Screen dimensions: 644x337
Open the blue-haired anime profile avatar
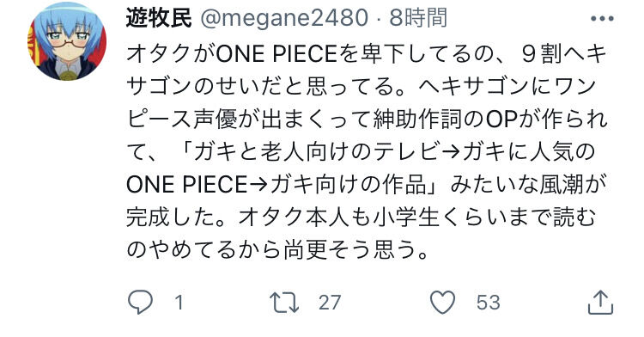point(67,41)
